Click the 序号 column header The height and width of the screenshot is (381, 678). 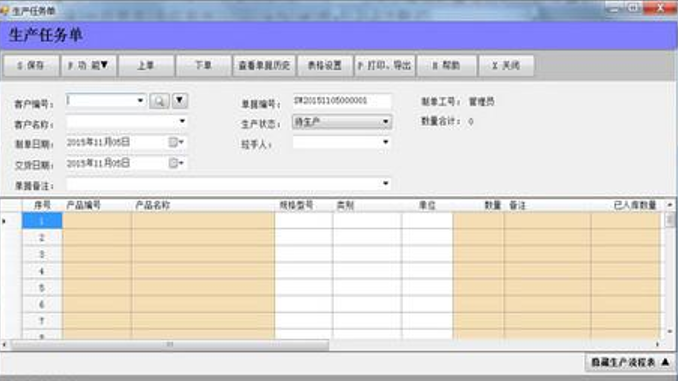[x=42, y=205]
